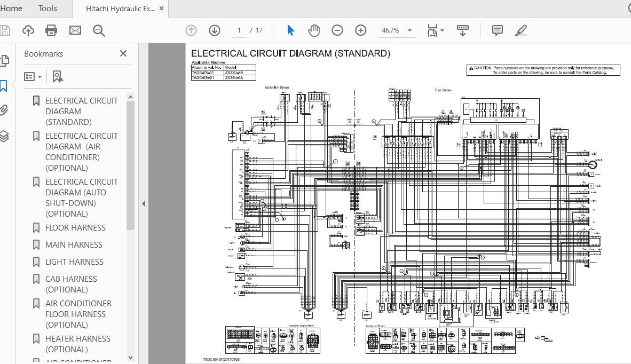
Task: Zoom in with the plus icon
Action: 361,30
